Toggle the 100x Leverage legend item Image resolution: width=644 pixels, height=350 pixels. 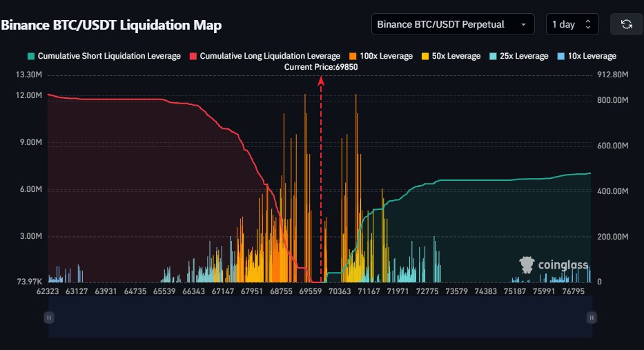[x=381, y=57]
